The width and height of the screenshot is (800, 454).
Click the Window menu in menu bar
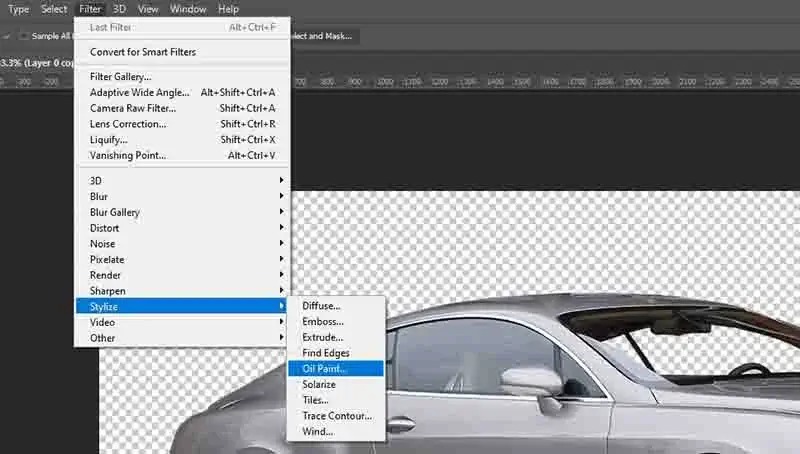188,9
